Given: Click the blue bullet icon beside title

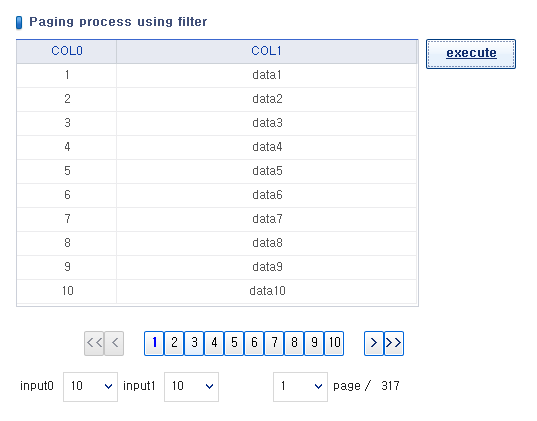Looking at the screenshot, I should (19, 22).
